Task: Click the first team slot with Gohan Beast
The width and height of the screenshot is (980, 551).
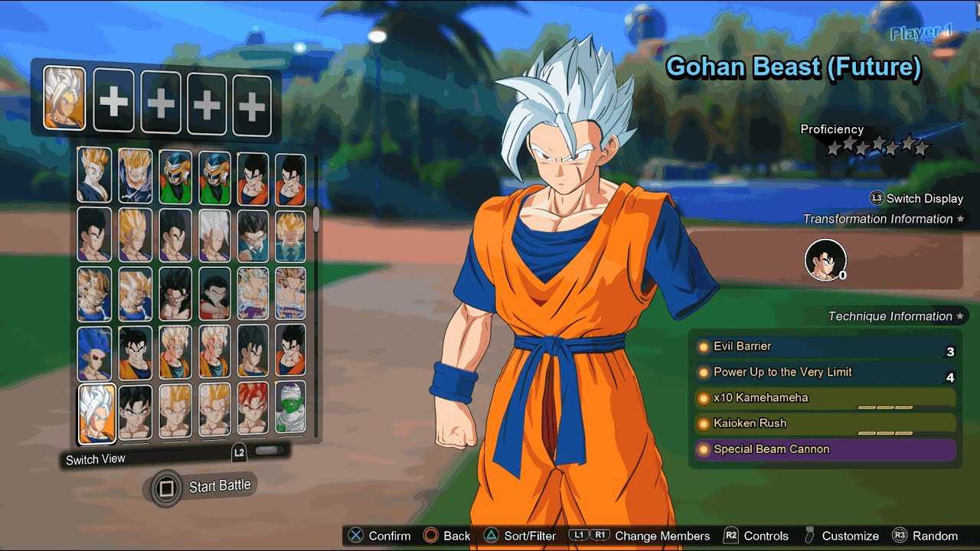Action: coord(64,97)
